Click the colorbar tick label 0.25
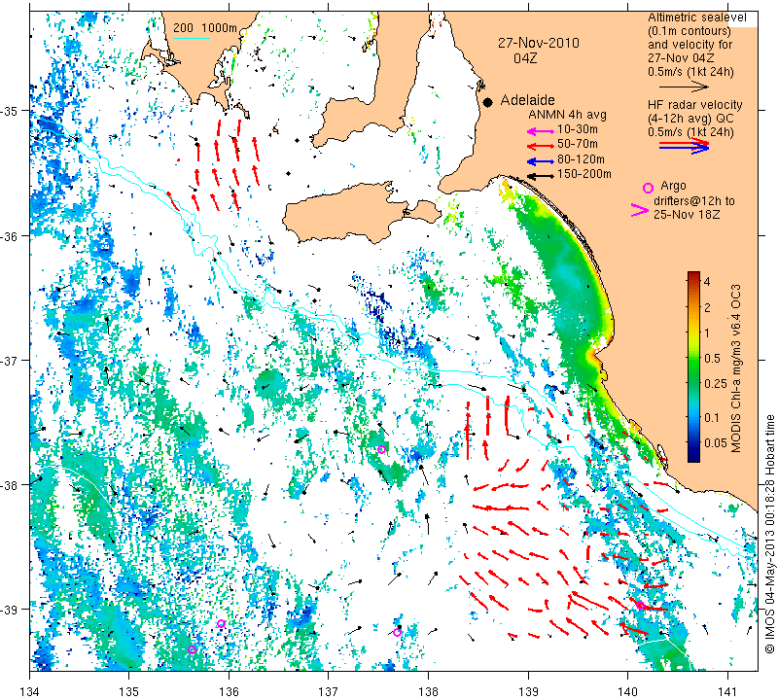Image resolution: width=778 pixels, height=700 pixels. click(x=716, y=383)
